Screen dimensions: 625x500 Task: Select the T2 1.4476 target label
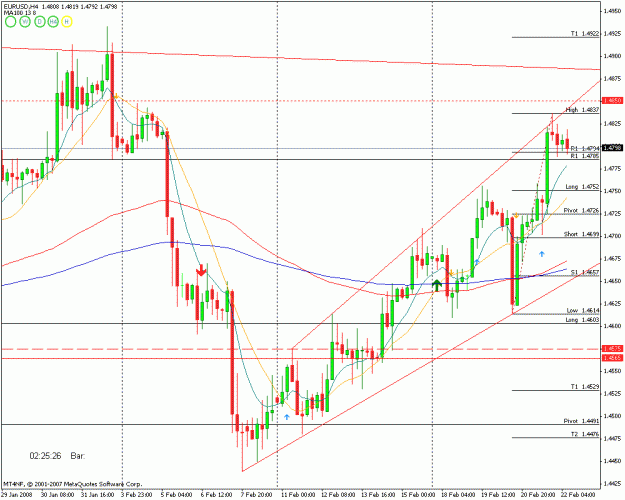584,434
